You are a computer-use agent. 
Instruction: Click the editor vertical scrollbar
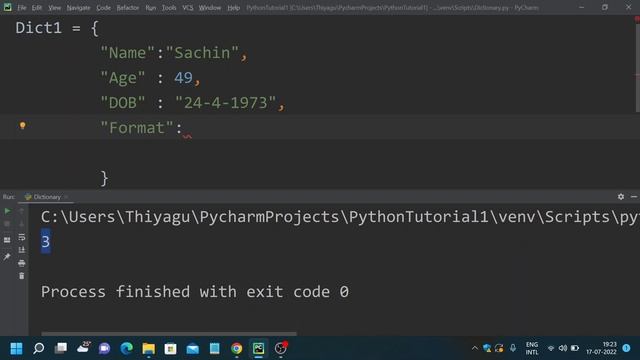coord(637,67)
